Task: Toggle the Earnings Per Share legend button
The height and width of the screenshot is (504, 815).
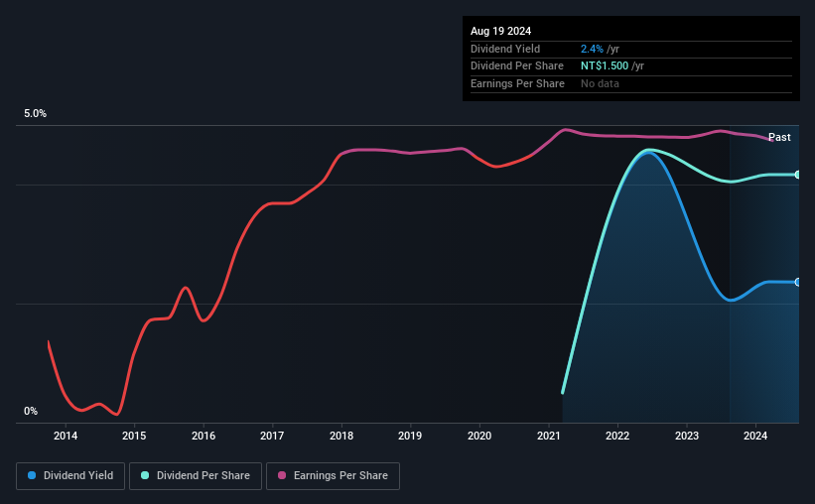Action: click(334, 476)
